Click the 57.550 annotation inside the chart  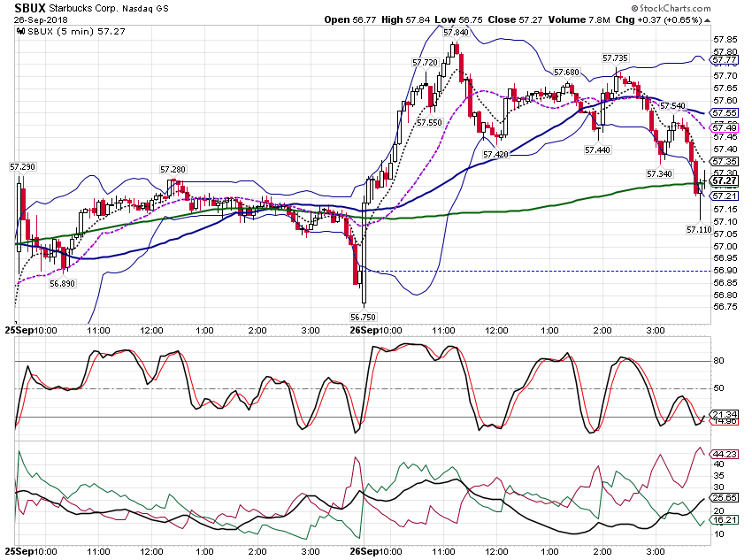point(429,122)
